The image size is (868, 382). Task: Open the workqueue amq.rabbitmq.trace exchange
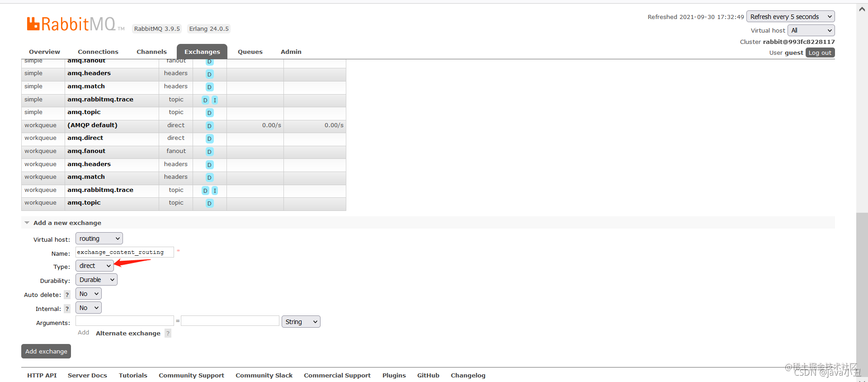click(x=100, y=190)
